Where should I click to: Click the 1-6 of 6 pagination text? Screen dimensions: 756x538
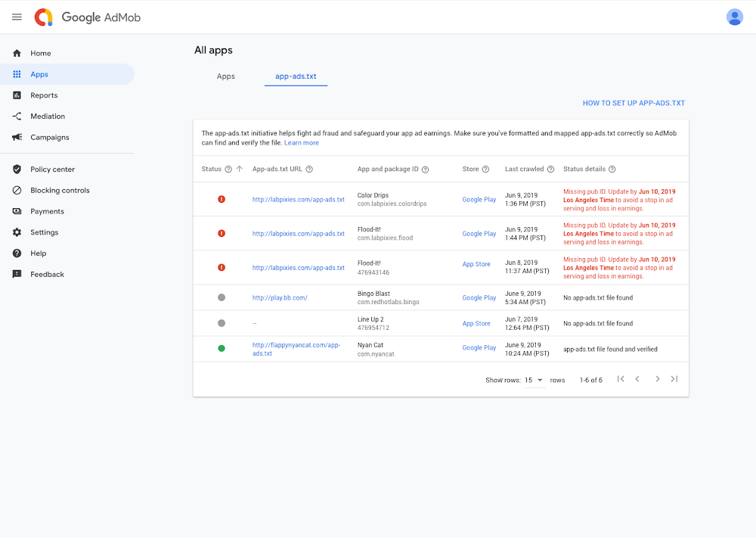[590, 380]
